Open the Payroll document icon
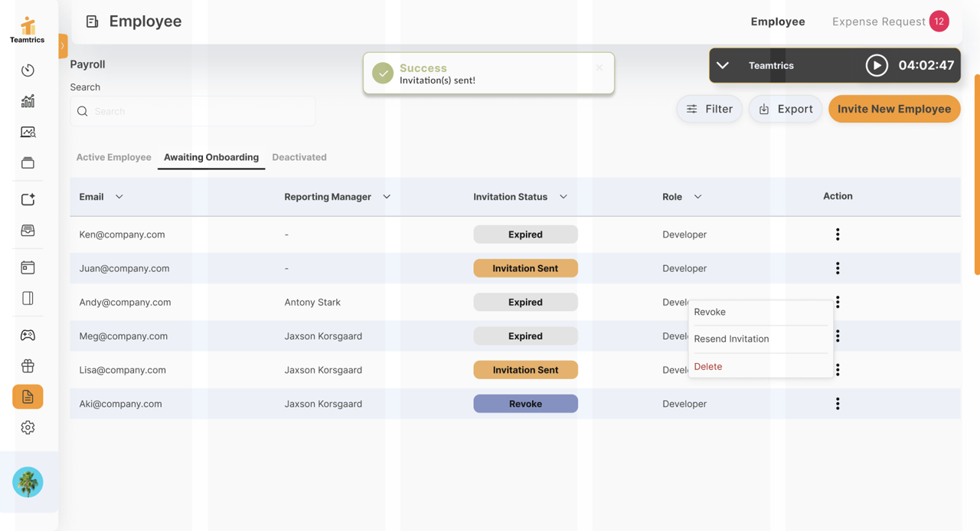 click(x=28, y=396)
